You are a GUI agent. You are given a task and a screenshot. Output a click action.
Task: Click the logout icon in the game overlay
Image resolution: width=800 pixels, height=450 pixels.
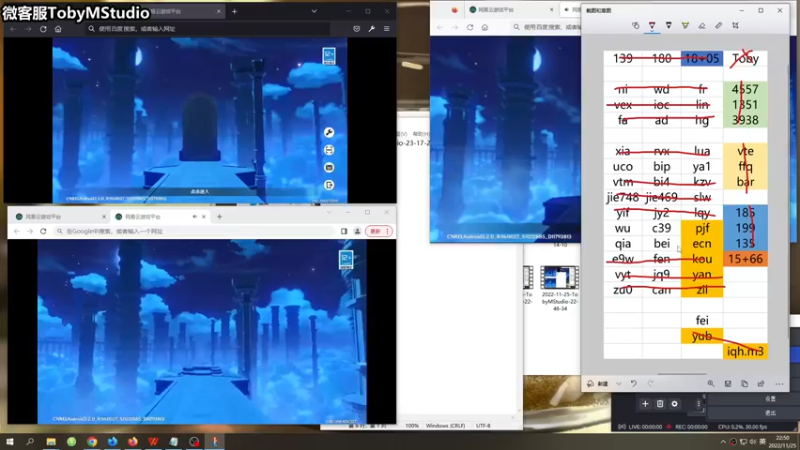click(x=329, y=185)
